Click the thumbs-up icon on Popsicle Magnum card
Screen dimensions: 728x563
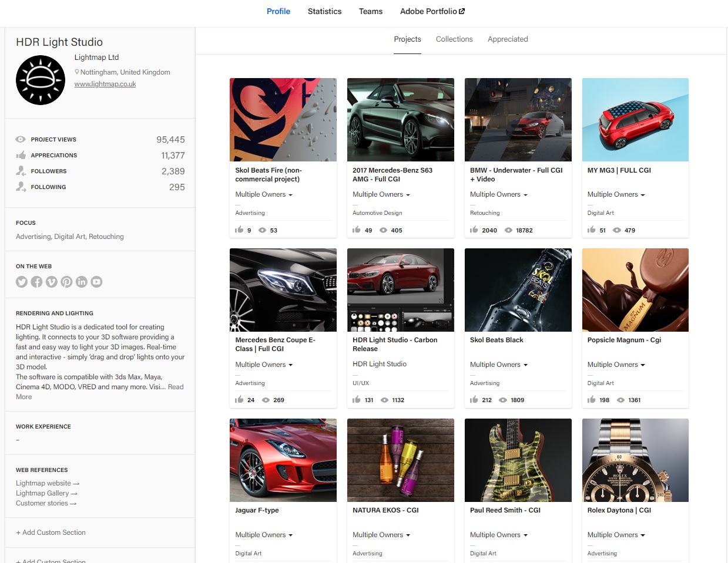click(x=592, y=399)
